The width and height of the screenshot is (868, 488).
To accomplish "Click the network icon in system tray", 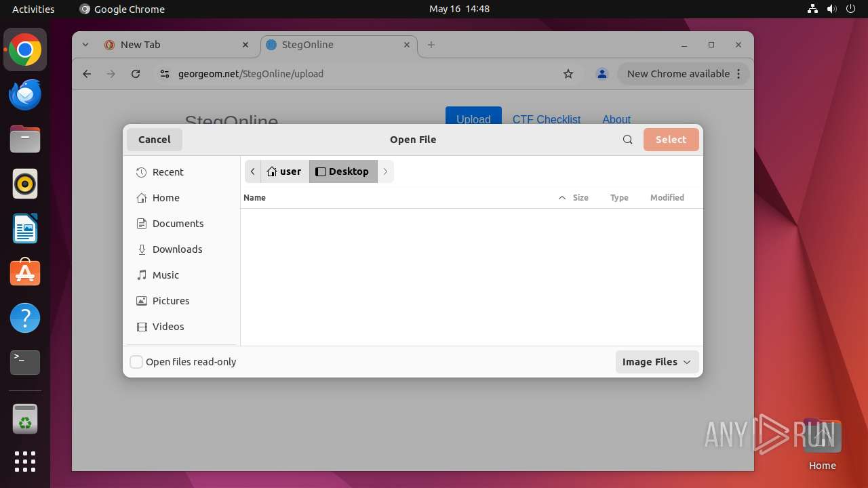I will point(812,9).
